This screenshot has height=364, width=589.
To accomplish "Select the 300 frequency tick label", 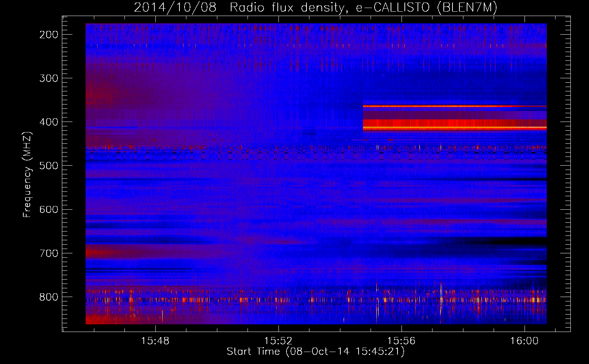I will (49, 78).
